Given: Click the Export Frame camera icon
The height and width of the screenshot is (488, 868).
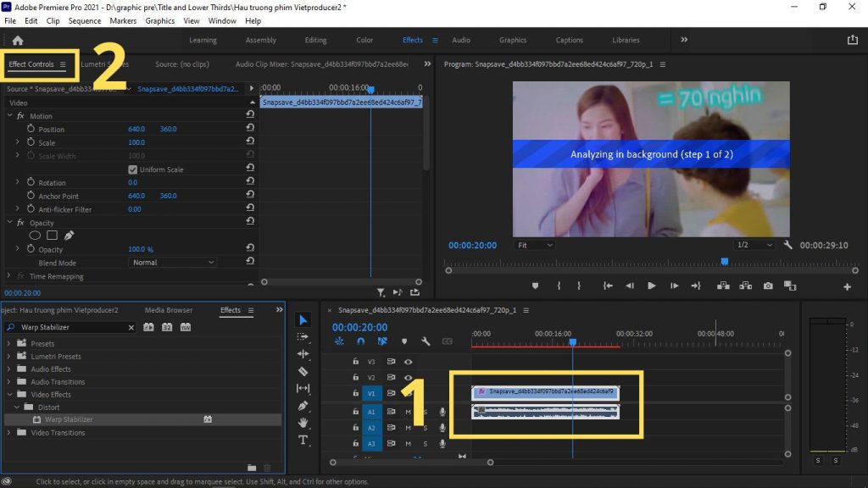Looking at the screenshot, I should (767, 286).
